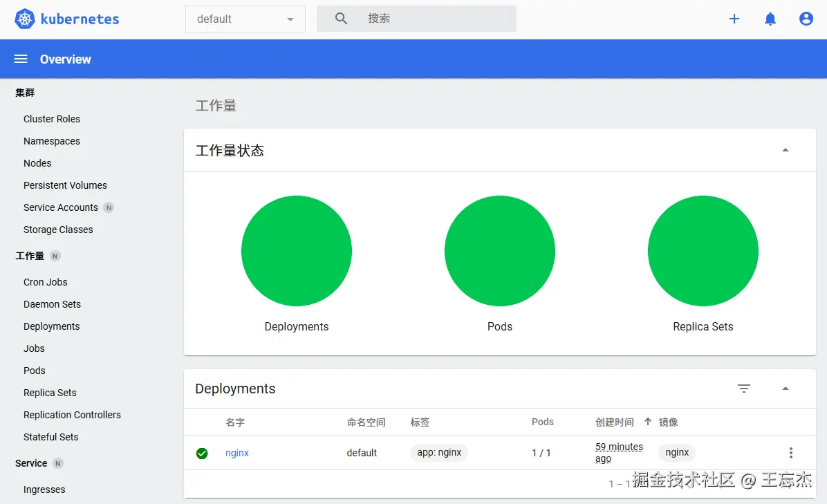Open Replication Controllers in the sidebar
This screenshot has height=504, width=827.
(x=72, y=415)
